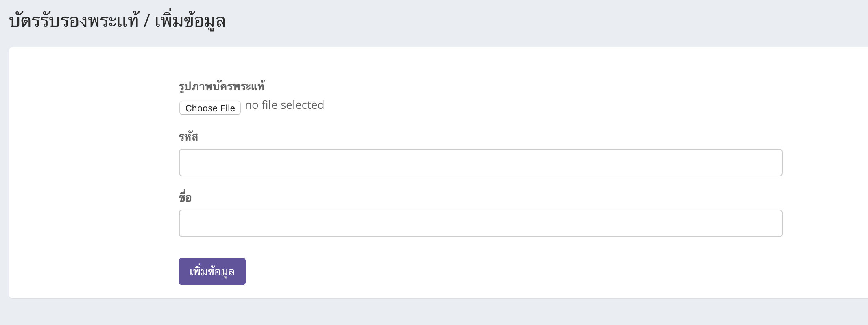Click the word 'File' on the upload button
Viewport: 868px width, 325px height.
pos(227,108)
